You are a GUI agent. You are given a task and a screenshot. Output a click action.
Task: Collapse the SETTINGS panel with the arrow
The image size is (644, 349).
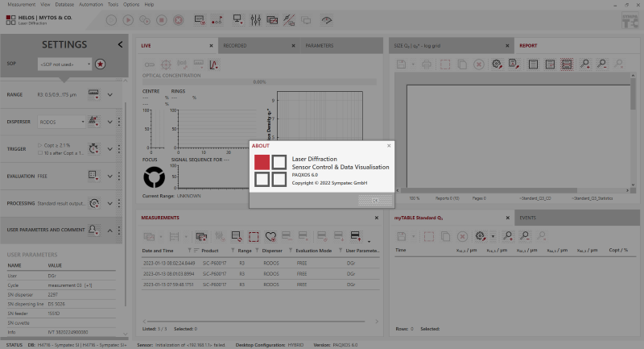tap(120, 44)
